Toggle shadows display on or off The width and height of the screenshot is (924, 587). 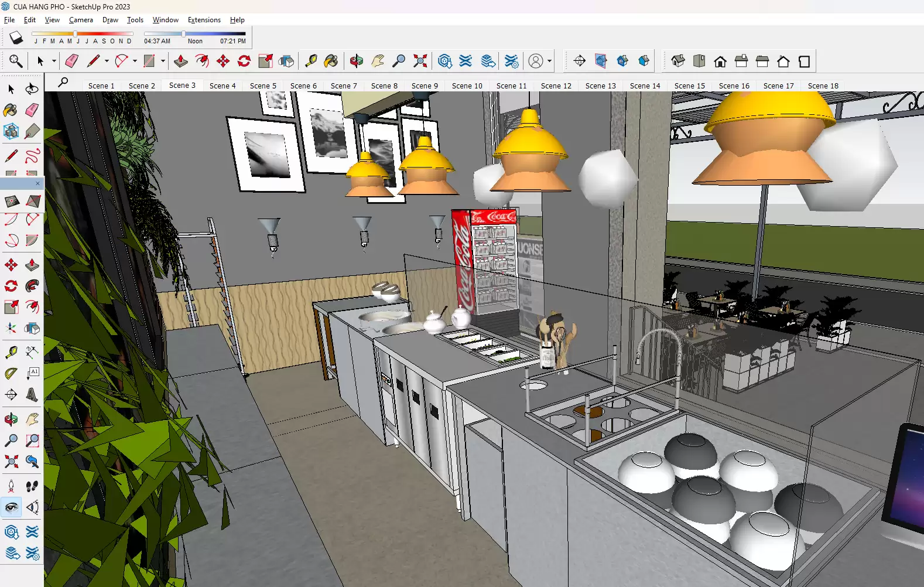click(x=16, y=38)
